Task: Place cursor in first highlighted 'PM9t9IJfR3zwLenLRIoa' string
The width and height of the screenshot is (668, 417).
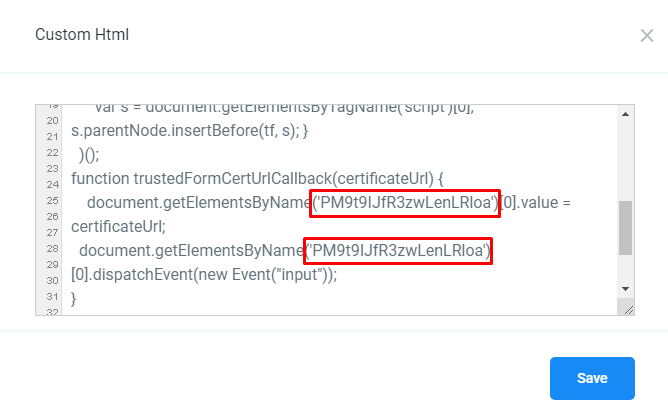Action: coord(405,203)
